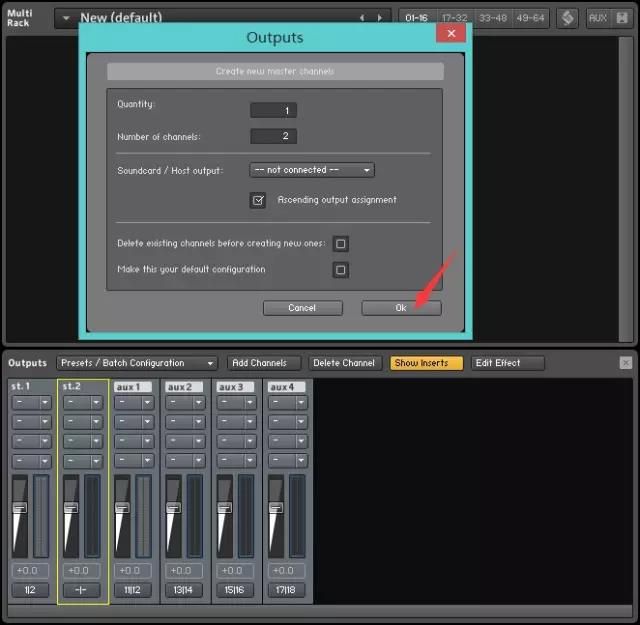The image size is (640, 625).
Task: Close the Outputs panel with gray X
Action: tap(626, 363)
